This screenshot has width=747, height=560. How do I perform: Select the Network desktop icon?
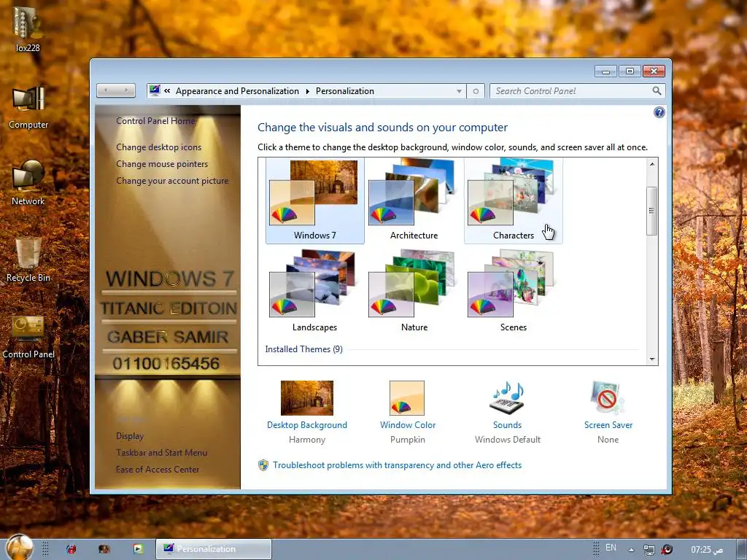[28, 183]
